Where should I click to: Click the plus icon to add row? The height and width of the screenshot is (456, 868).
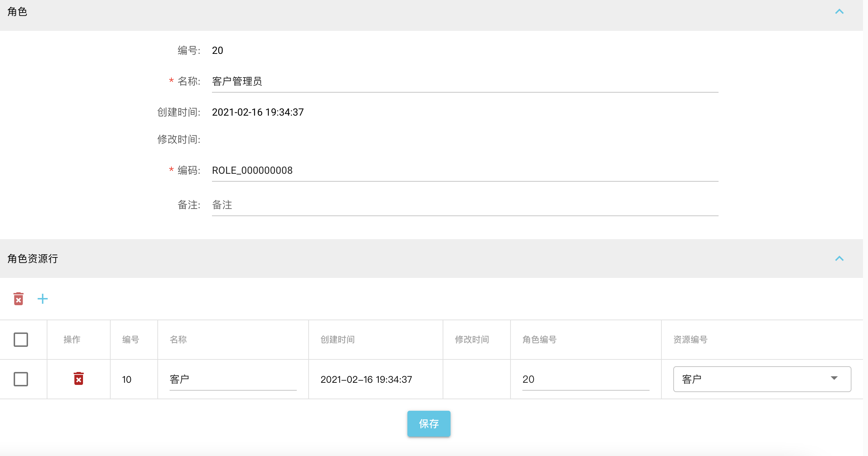pyautogui.click(x=42, y=299)
